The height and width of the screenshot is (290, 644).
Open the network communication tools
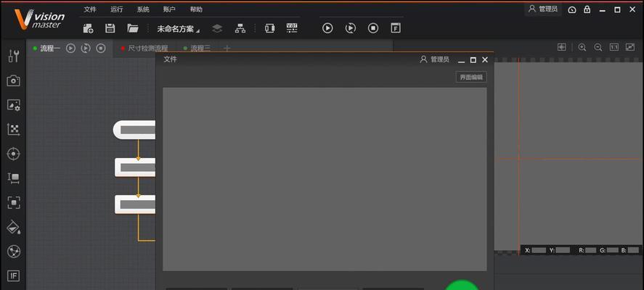14,252
